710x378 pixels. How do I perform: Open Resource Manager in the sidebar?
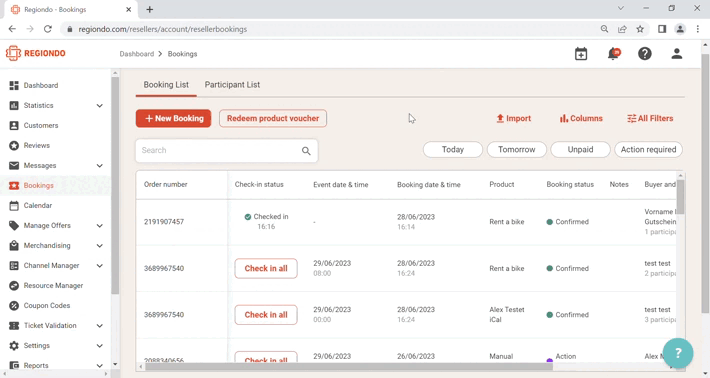[x=53, y=286]
